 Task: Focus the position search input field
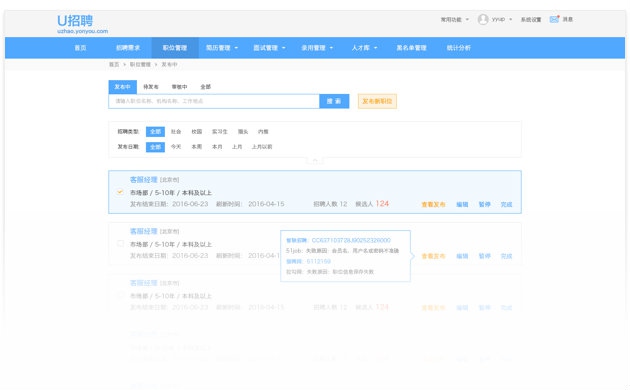pyautogui.click(x=214, y=101)
